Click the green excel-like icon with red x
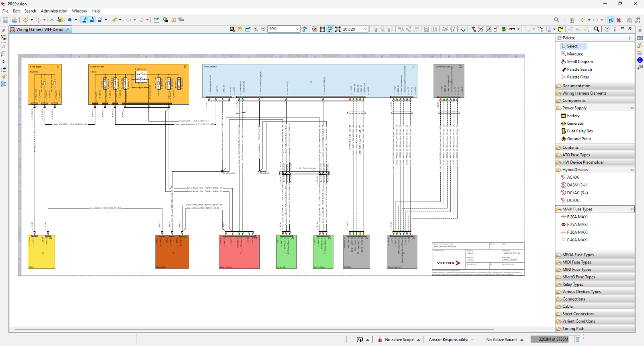644x346 pixels. pyautogui.click(x=232, y=29)
